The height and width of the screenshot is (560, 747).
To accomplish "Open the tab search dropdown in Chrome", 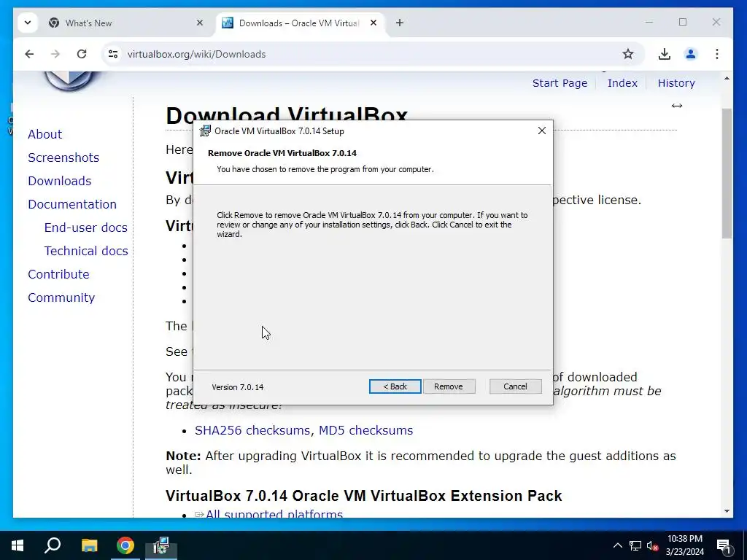I will coord(28,23).
